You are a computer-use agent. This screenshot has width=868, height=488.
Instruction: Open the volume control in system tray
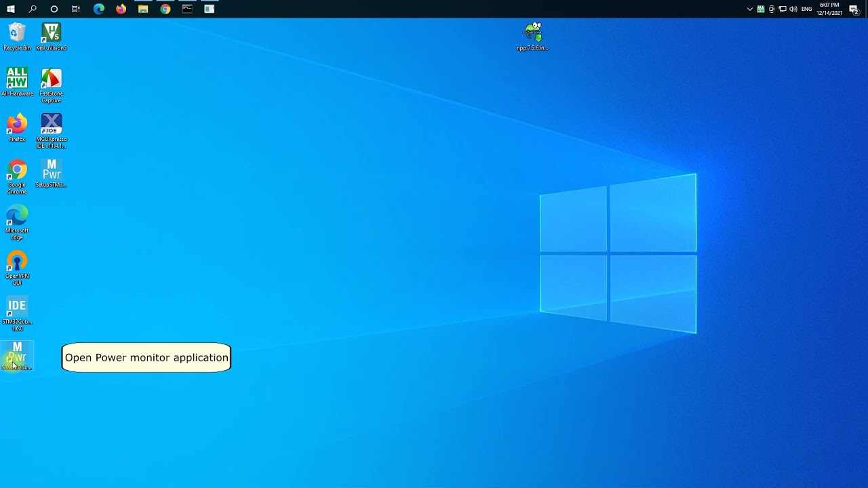(793, 9)
